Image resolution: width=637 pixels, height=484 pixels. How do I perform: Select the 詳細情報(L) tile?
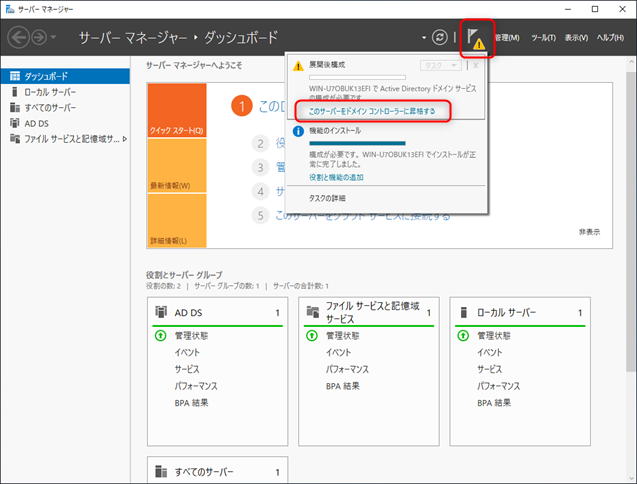click(177, 221)
